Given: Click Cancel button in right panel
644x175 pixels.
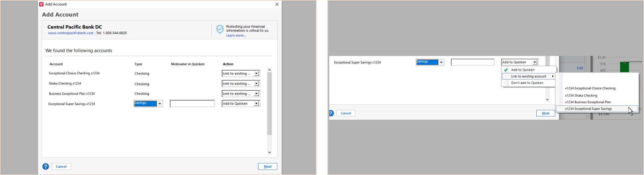Looking at the screenshot, I should pos(346,113).
